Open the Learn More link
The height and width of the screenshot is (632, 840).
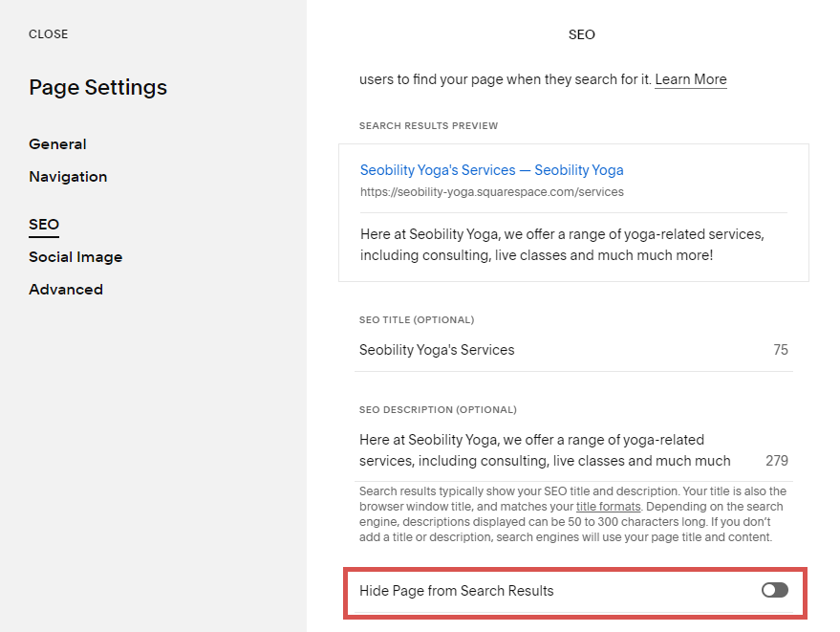pyautogui.click(x=690, y=79)
